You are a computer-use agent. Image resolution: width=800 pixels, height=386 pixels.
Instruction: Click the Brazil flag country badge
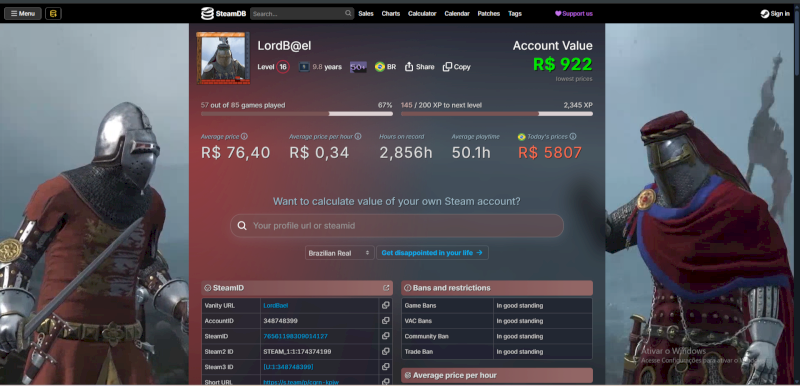point(380,67)
